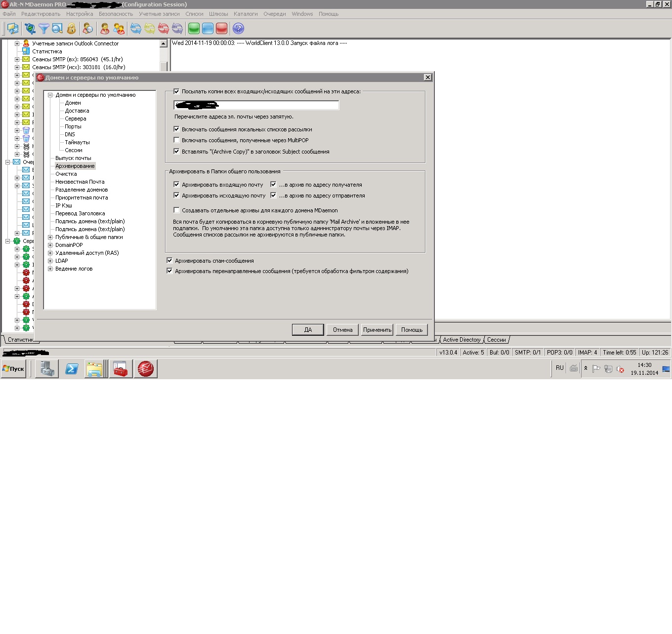This screenshot has height=634, width=672.
Task: Expand the DomainPOP tree node
Action: coord(50,245)
